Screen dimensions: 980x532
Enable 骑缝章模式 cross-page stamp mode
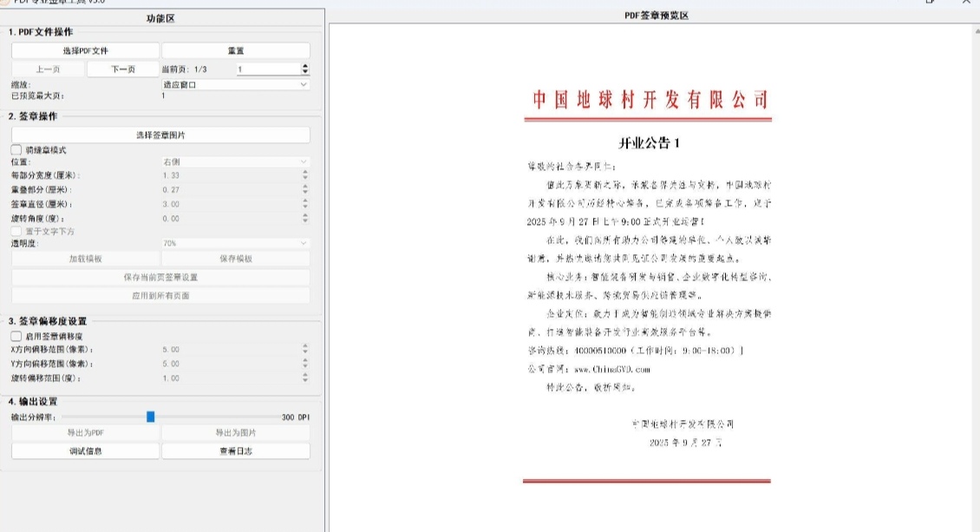[x=14, y=149]
